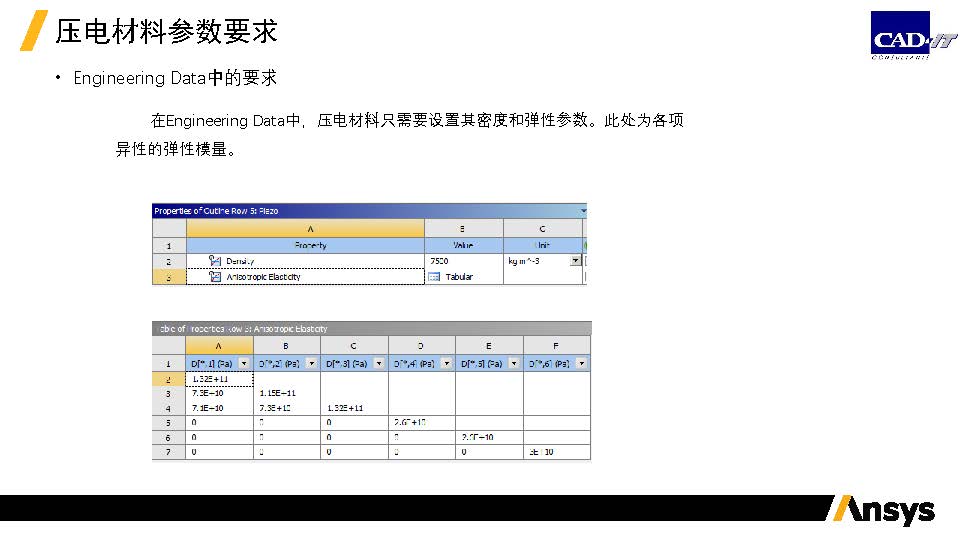The width and height of the screenshot is (960, 540).
Task: Open the D[*,3] (Pa) unit dropdown
Action: 378,363
